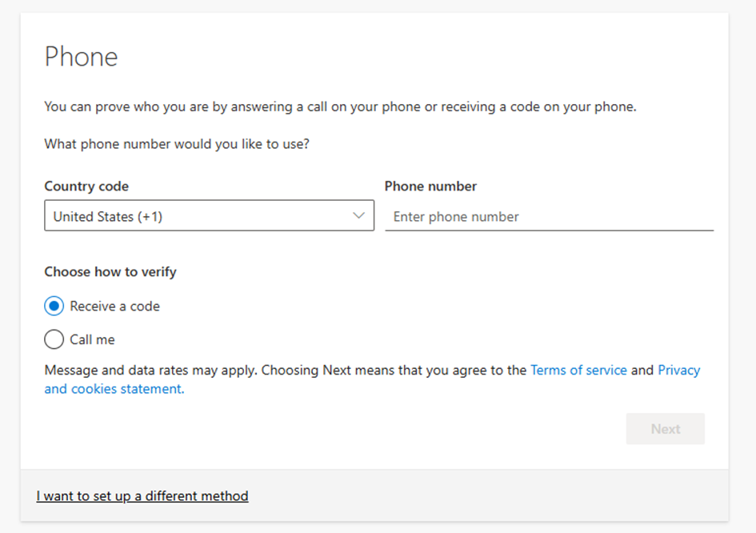
Task: Click the 'Call me' option label
Action: tap(92, 340)
